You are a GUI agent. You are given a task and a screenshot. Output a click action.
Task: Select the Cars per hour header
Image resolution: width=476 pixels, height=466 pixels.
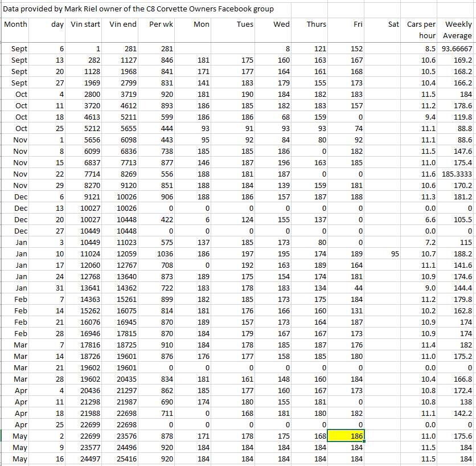[421, 30]
